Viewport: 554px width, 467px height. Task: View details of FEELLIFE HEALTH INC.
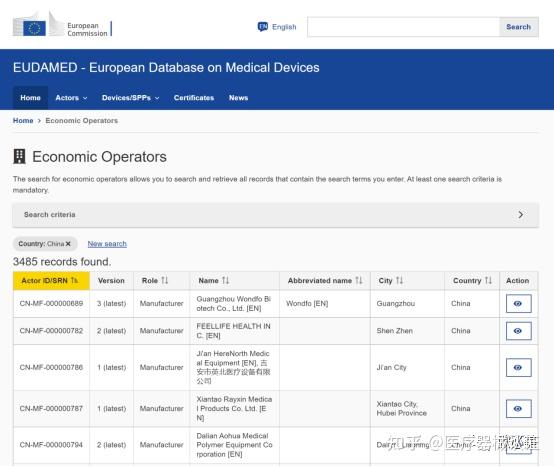[518, 331]
